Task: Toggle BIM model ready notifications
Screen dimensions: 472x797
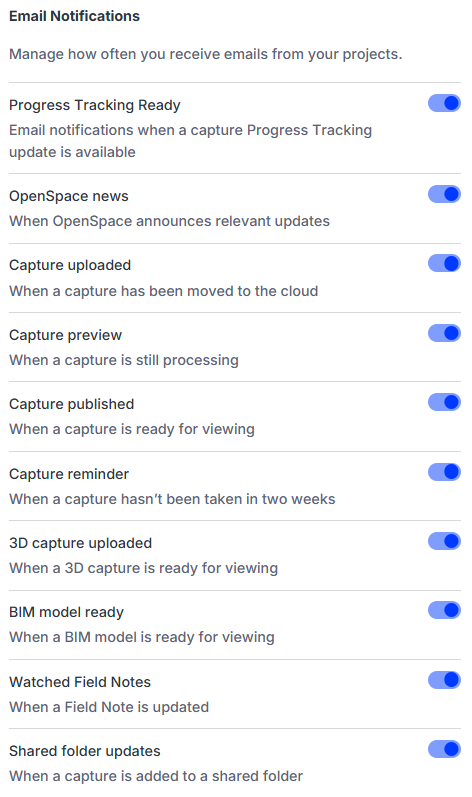Action: tap(444, 610)
